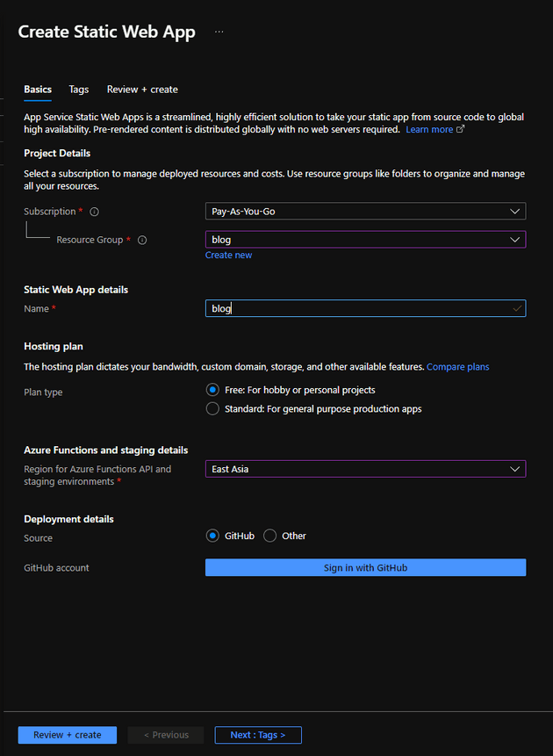The height and width of the screenshot is (756, 553).
Task: Open the East Asia region dropdown
Action: coord(365,468)
